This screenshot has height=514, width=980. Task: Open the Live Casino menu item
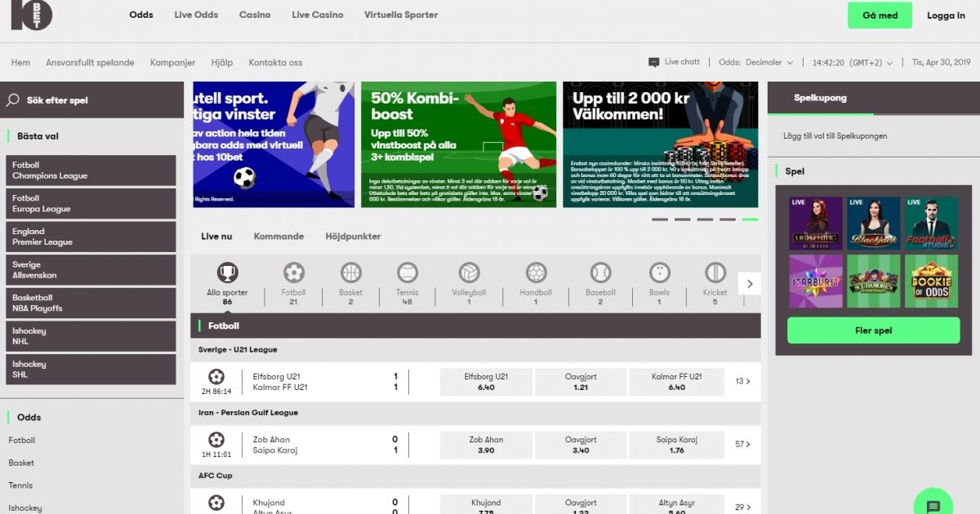(x=317, y=15)
